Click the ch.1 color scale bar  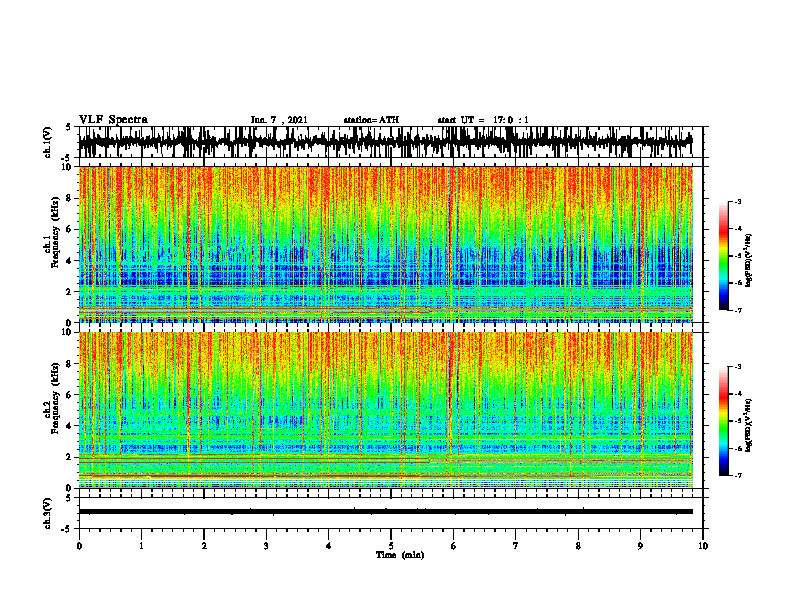point(723,256)
